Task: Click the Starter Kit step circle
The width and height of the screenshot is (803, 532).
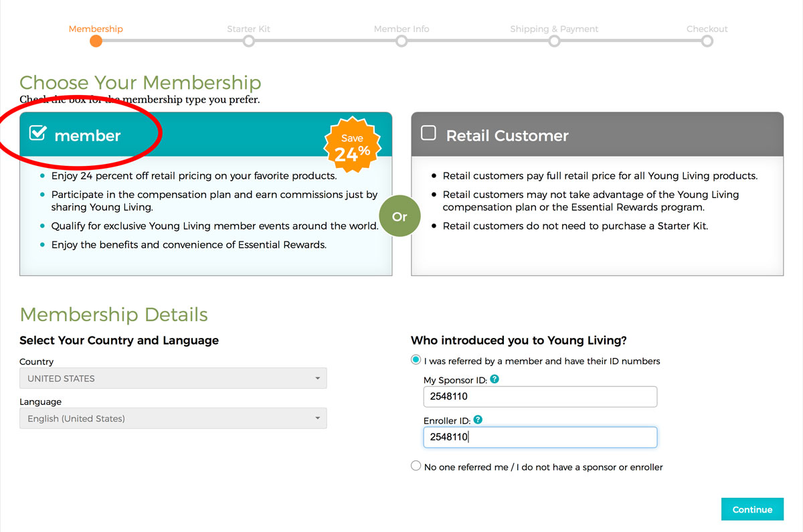Action: tap(249, 41)
